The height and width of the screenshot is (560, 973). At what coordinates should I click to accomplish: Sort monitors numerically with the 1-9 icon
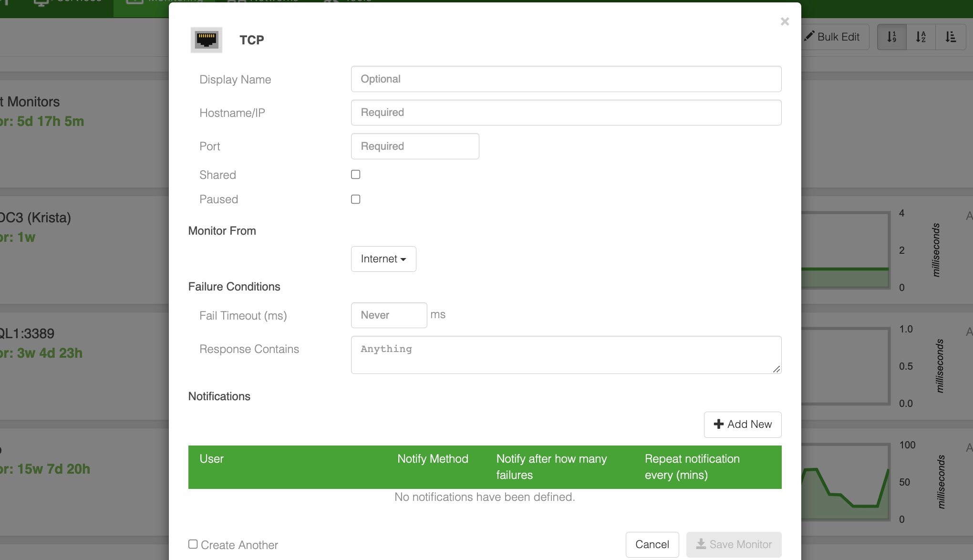[x=891, y=37]
